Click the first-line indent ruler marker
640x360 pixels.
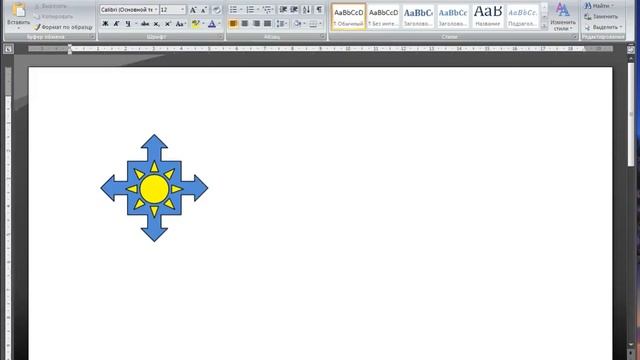pyautogui.click(x=70, y=46)
